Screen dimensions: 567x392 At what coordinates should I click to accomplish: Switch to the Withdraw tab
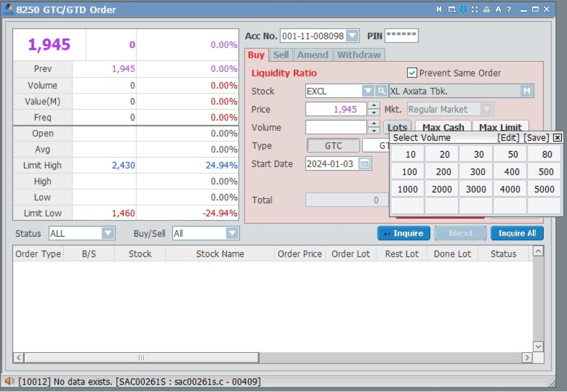pyautogui.click(x=359, y=55)
